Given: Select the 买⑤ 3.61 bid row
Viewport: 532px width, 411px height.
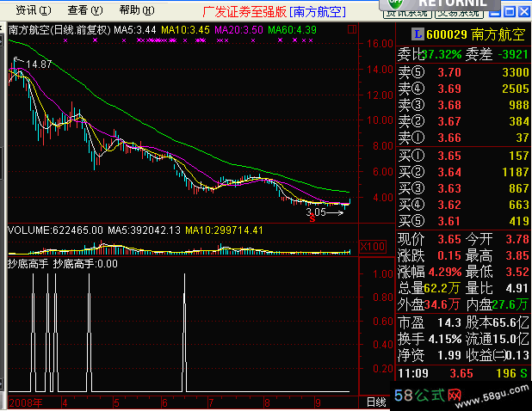Looking at the screenshot, I should click(x=463, y=221).
